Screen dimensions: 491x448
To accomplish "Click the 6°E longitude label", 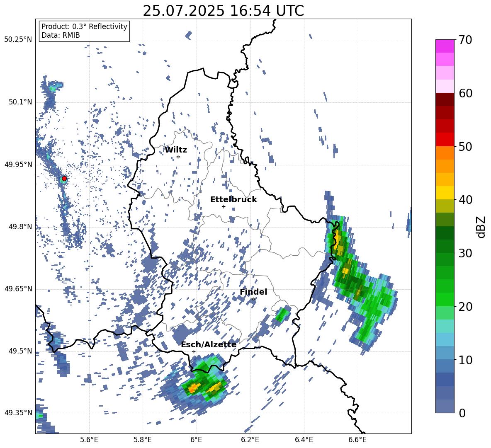I will [x=196, y=440].
